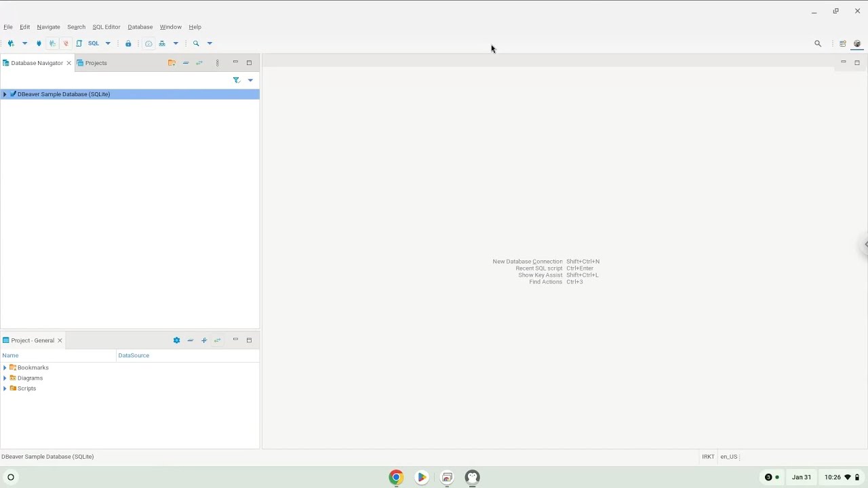Click Collapse All icon in Database Navigator
The image size is (868, 488).
(185, 63)
